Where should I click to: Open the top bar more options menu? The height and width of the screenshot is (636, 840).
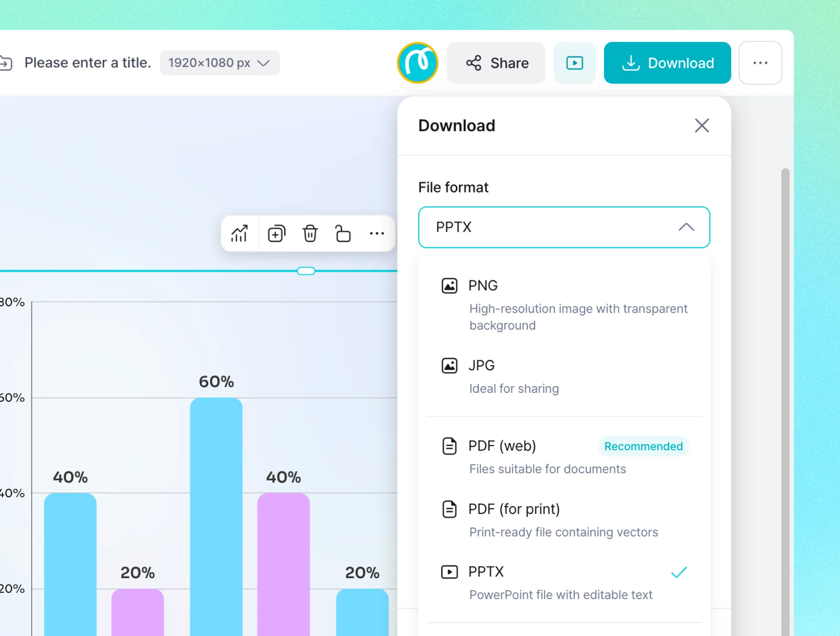click(760, 63)
